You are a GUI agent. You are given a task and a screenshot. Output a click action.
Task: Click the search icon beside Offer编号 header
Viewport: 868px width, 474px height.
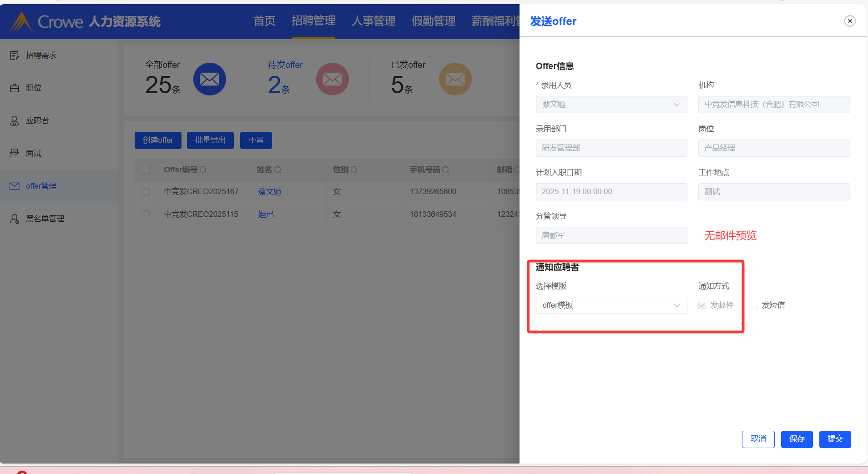point(203,170)
